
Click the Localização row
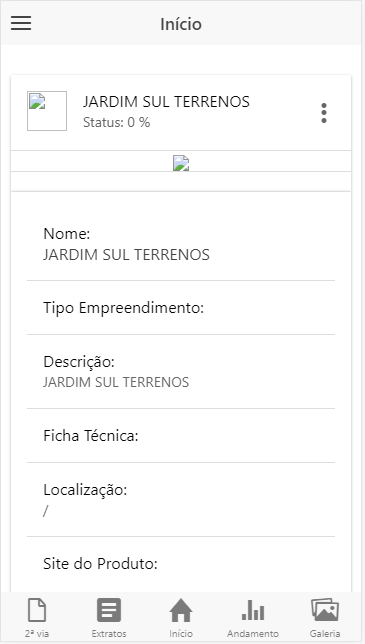pos(181,500)
